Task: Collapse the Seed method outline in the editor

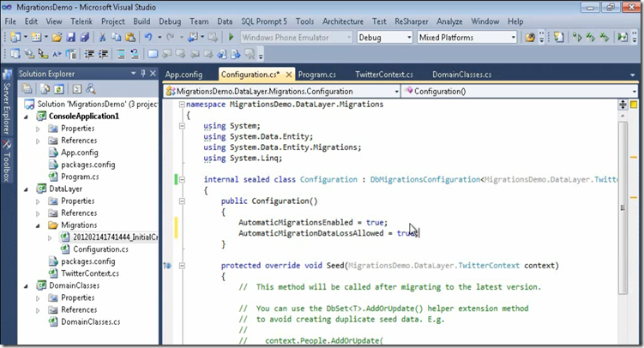Action: pyautogui.click(x=182, y=266)
